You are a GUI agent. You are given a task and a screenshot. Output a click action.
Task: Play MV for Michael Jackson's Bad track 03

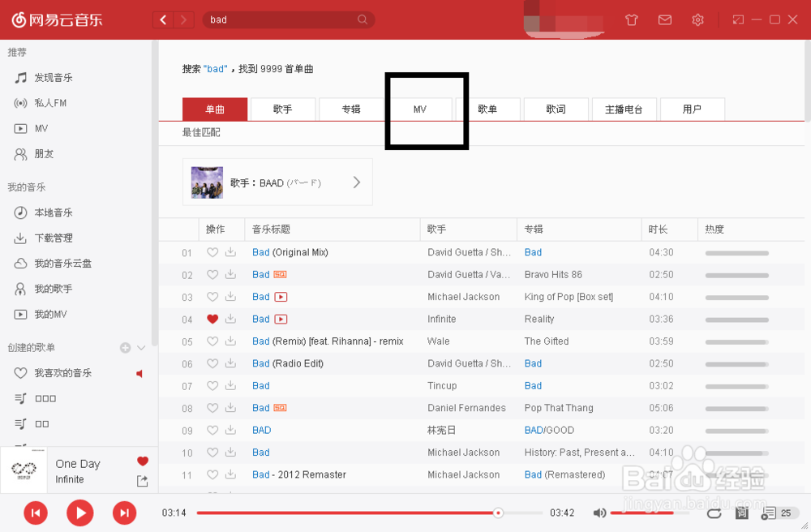click(281, 297)
